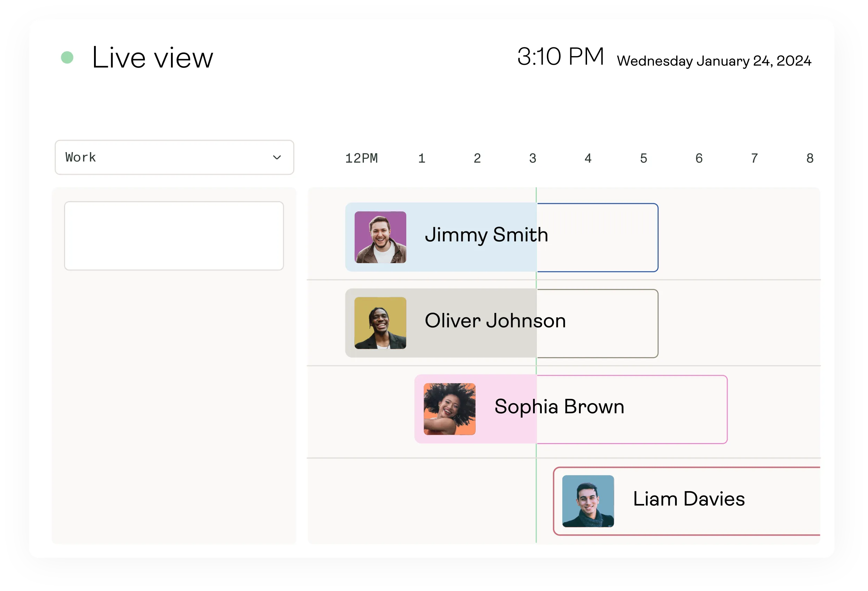Click the Wednesday January 24, 2024 date
The width and height of the screenshot is (868, 591).
714,61
